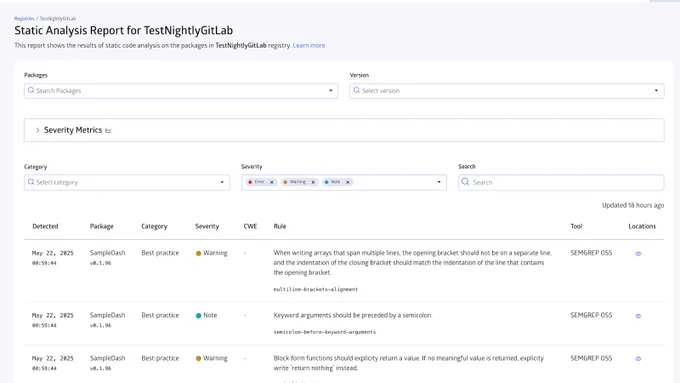Viewport: 680px width, 383px height.
Task: Click the Select version field
Action: tap(507, 91)
